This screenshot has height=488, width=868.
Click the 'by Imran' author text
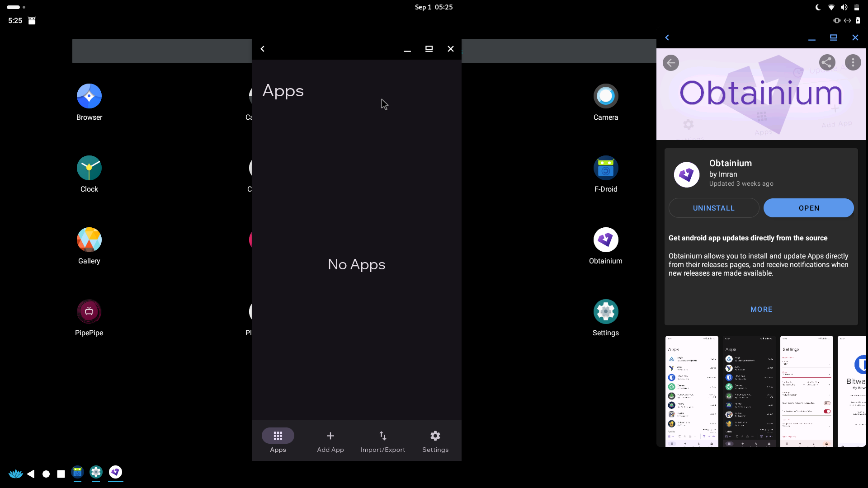pyautogui.click(x=723, y=174)
